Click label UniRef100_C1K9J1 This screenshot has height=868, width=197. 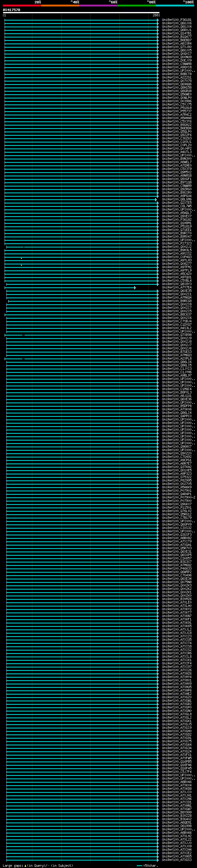pyautogui.click(x=177, y=142)
